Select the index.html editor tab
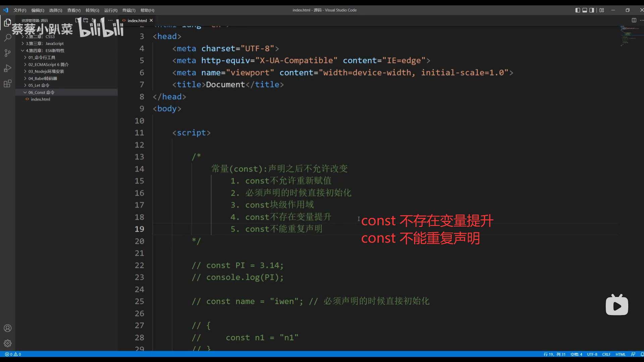The image size is (644, 362). click(137, 20)
